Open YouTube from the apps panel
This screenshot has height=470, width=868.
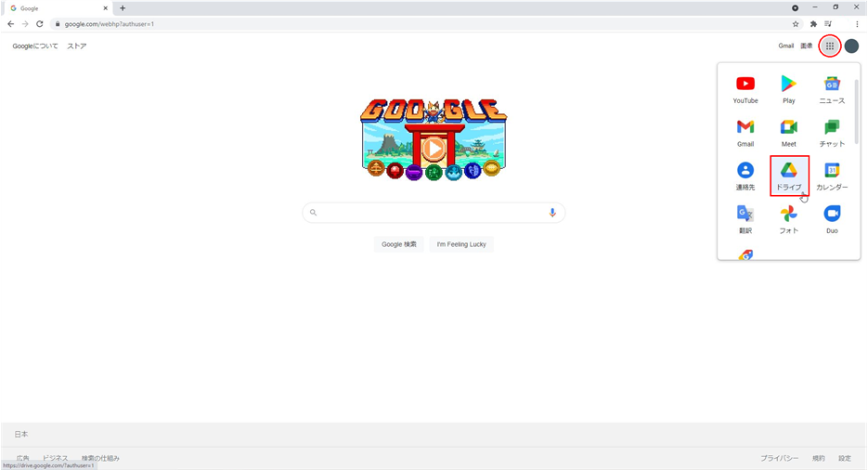coord(745,89)
